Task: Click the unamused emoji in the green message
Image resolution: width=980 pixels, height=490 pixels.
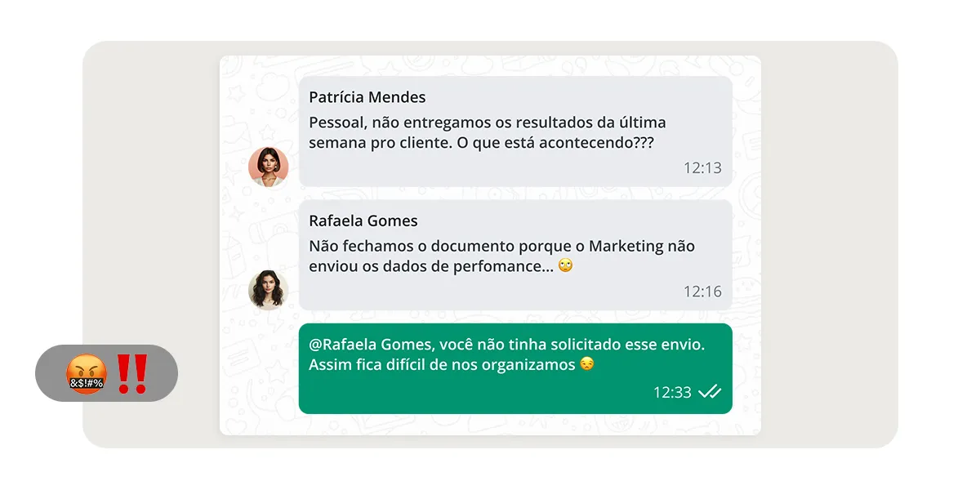Action: [587, 364]
